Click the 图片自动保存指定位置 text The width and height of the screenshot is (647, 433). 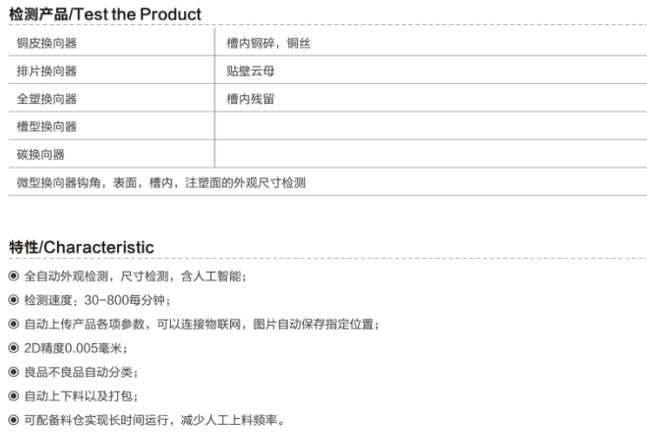point(329,323)
